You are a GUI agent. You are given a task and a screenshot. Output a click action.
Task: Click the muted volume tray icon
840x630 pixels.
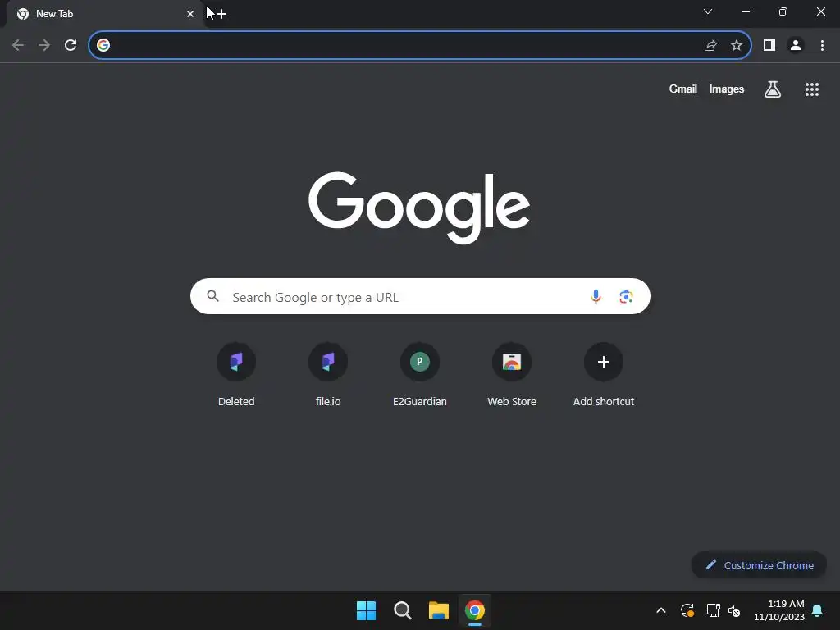[x=734, y=610]
